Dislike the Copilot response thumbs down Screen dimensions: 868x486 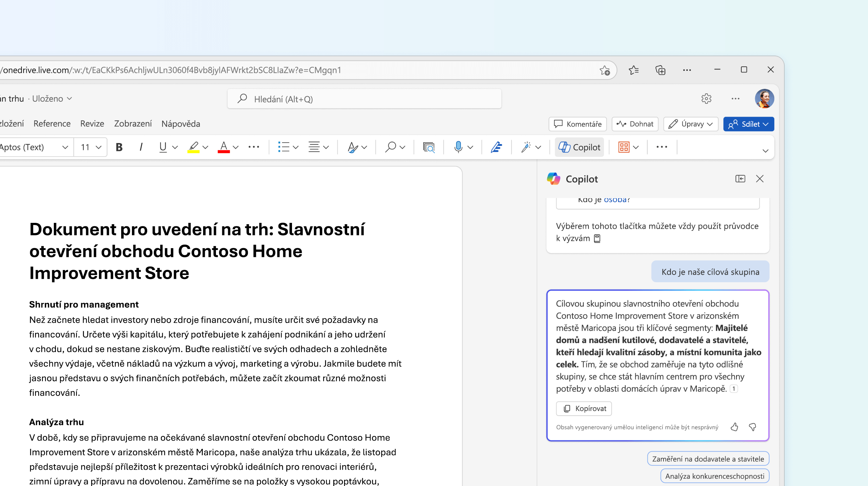pyautogui.click(x=752, y=427)
